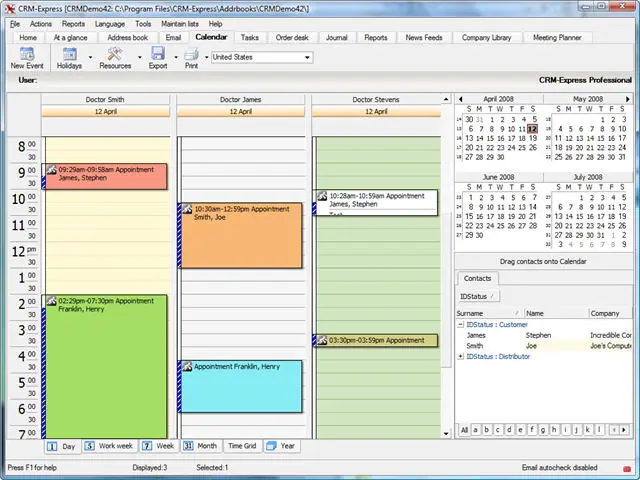Expand the IDStatus : Distributor group
640x480 pixels.
click(x=460, y=356)
